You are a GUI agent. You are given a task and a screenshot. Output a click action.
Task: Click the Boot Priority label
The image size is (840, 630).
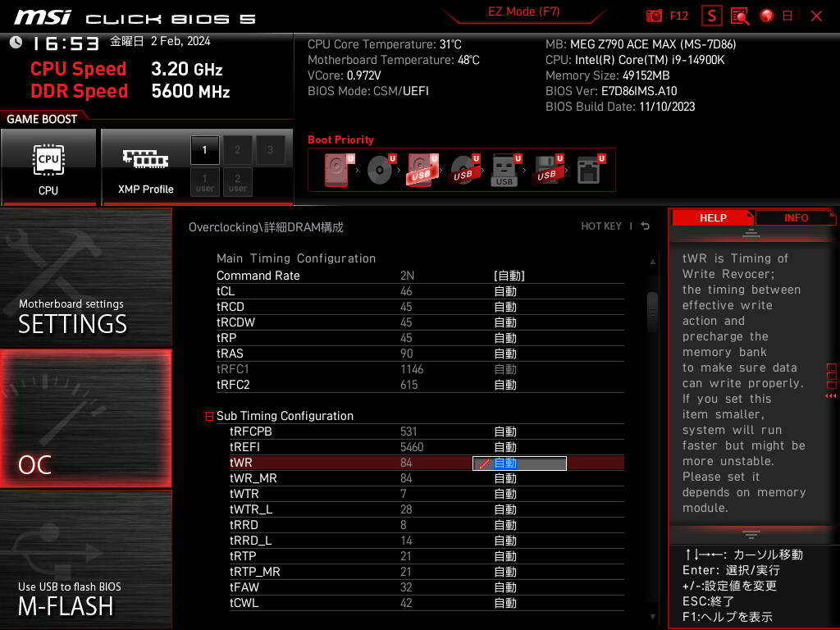coord(340,139)
